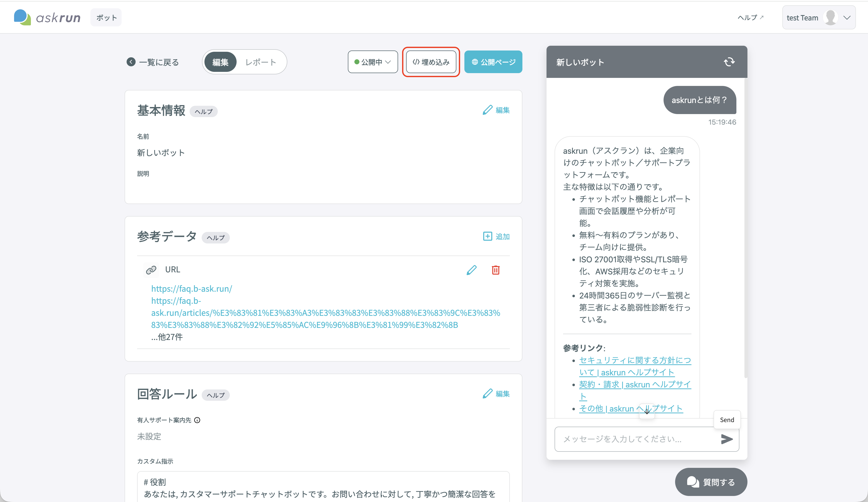Click the info icon beside 有人サポート案内先
The height and width of the screenshot is (502, 868).
pos(197,420)
